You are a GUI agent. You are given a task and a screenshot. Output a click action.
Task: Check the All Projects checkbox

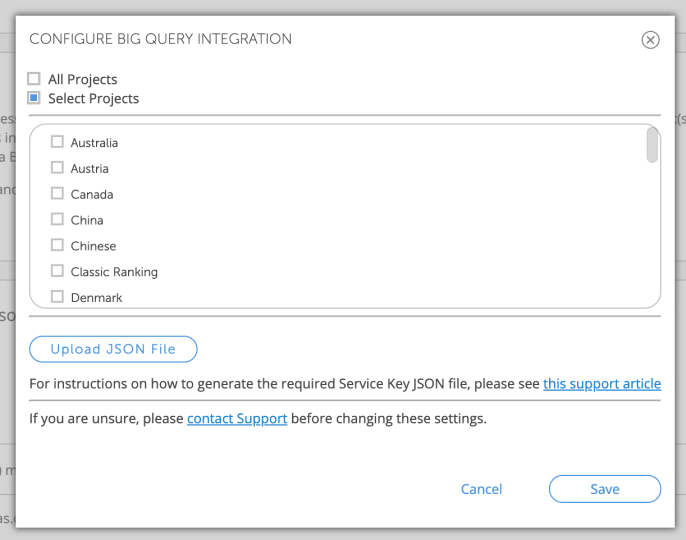[x=34, y=79]
